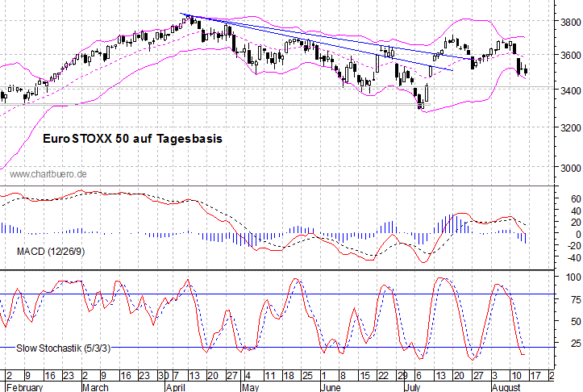Click the 3800 price axis value

tap(571, 23)
